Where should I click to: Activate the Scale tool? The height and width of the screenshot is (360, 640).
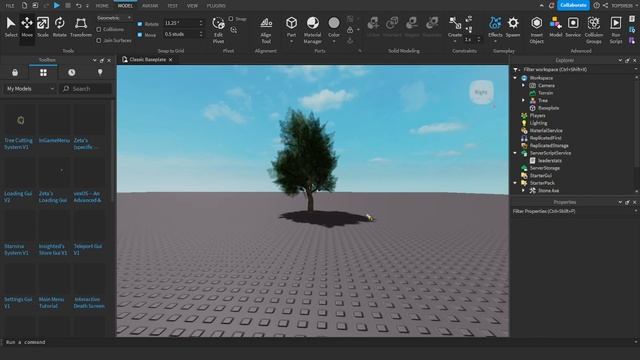[43, 27]
